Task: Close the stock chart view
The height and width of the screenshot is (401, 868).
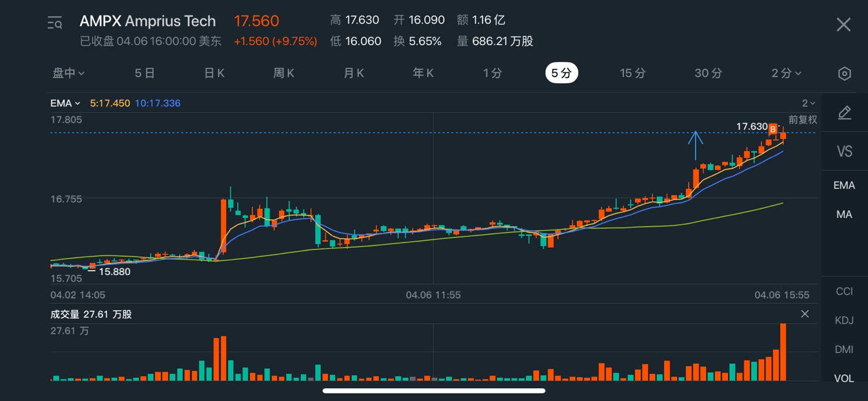Action: click(x=843, y=24)
